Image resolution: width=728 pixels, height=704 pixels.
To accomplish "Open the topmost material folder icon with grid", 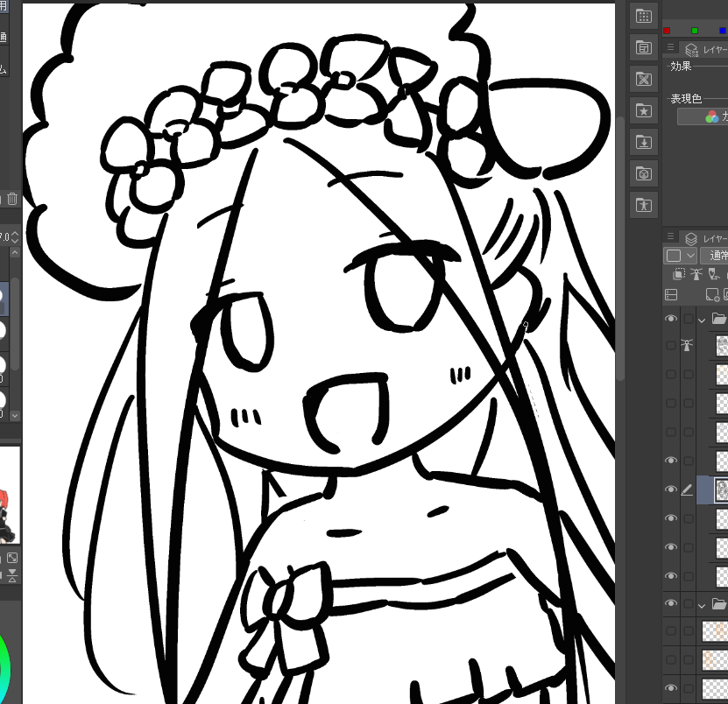I will click(644, 17).
